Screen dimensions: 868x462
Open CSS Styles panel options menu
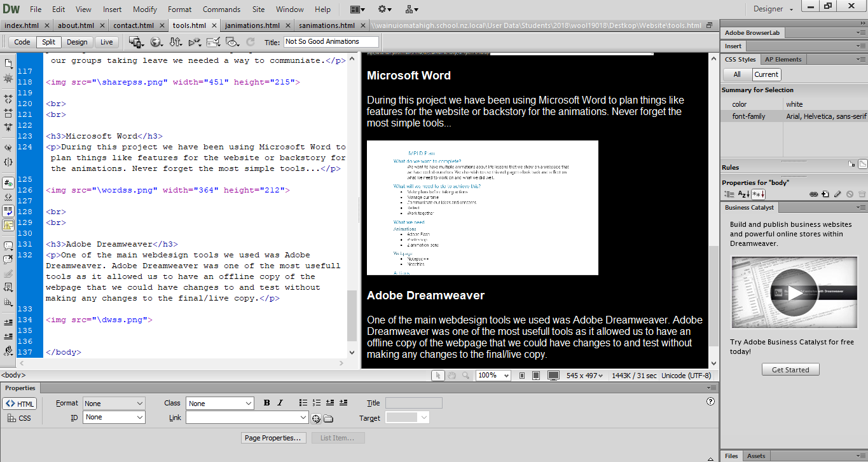click(862, 59)
